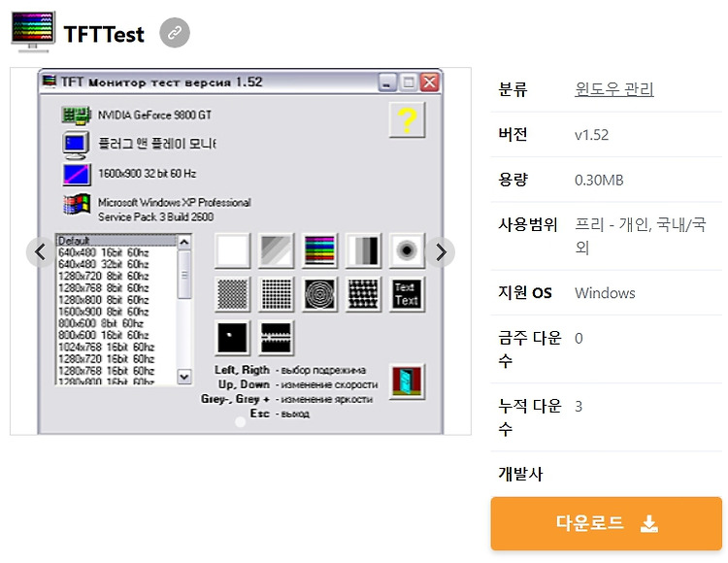Select the vertical grayscale bars test pattern
The height and width of the screenshot is (563, 728).
363,250
